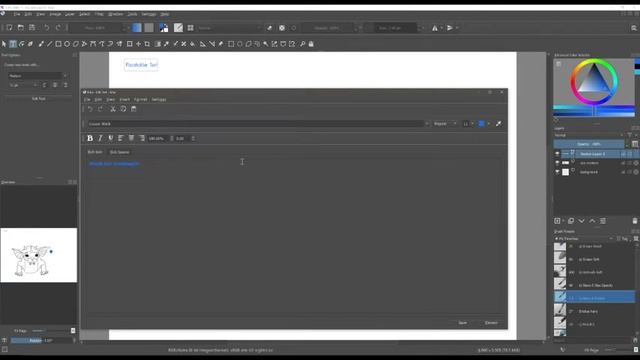This screenshot has width=640, height=360.
Task: Click the Save button in text editor
Action: 462,323
